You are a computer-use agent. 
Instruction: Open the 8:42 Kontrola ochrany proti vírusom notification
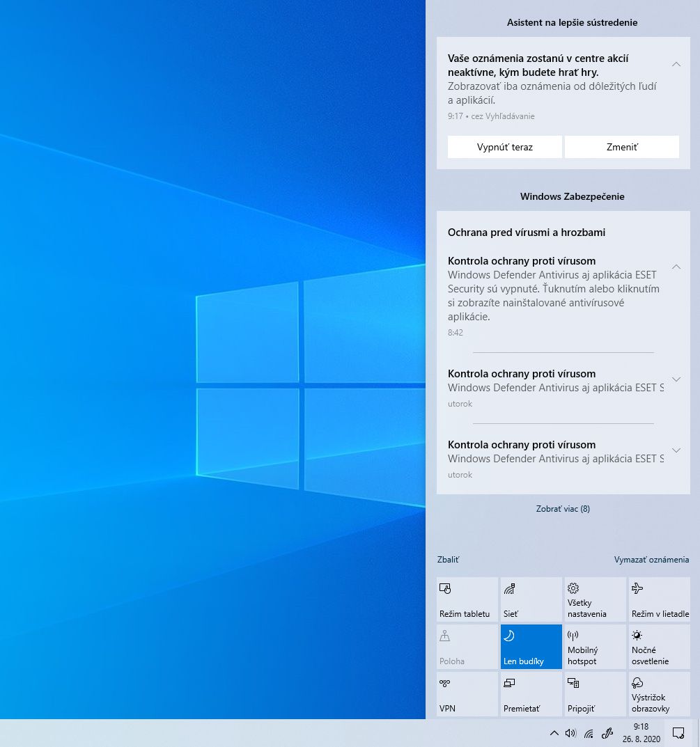[x=555, y=296]
